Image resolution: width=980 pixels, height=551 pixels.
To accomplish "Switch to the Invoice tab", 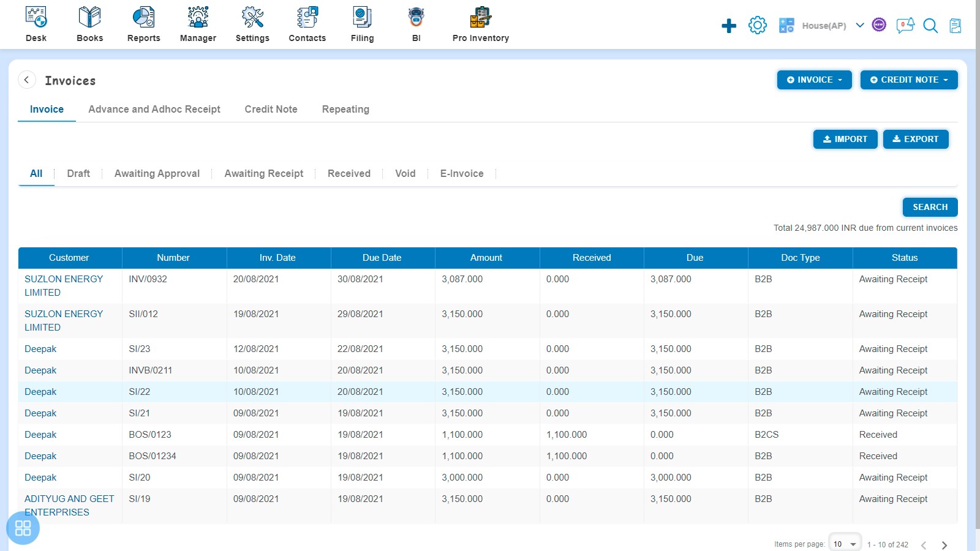I will (47, 109).
